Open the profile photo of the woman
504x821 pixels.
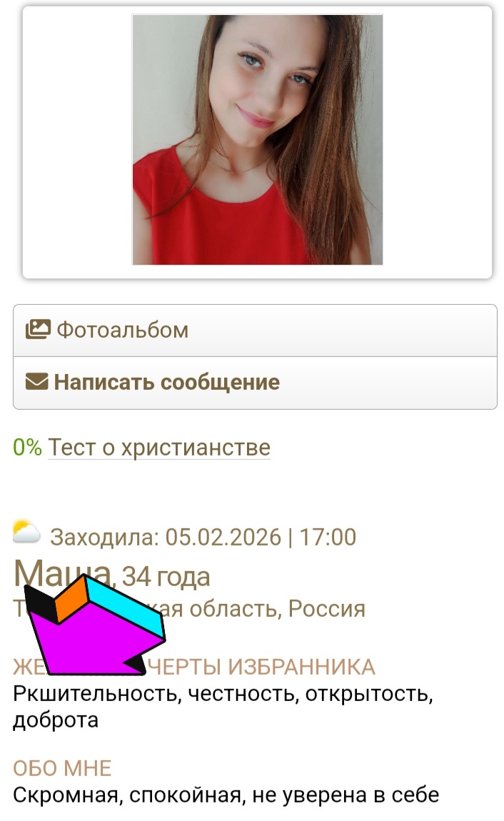coord(258,140)
